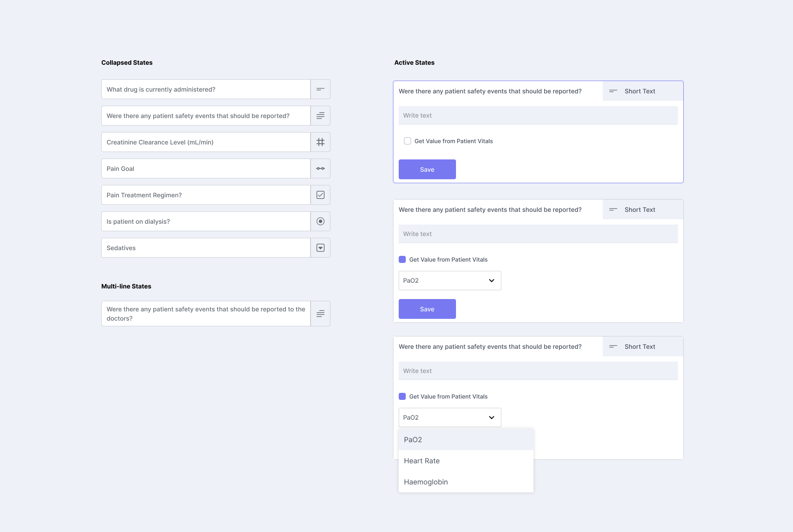
Task: Click short text icon beside drug question
Action: pyautogui.click(x=320, y=89)
